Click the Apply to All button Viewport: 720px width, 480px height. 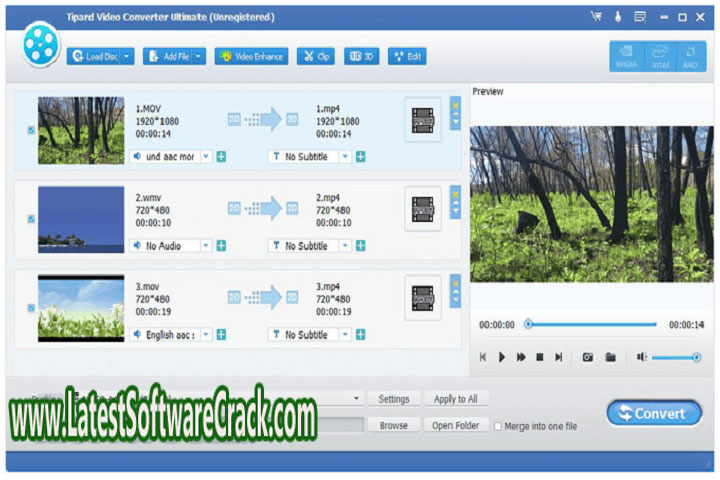455,399
